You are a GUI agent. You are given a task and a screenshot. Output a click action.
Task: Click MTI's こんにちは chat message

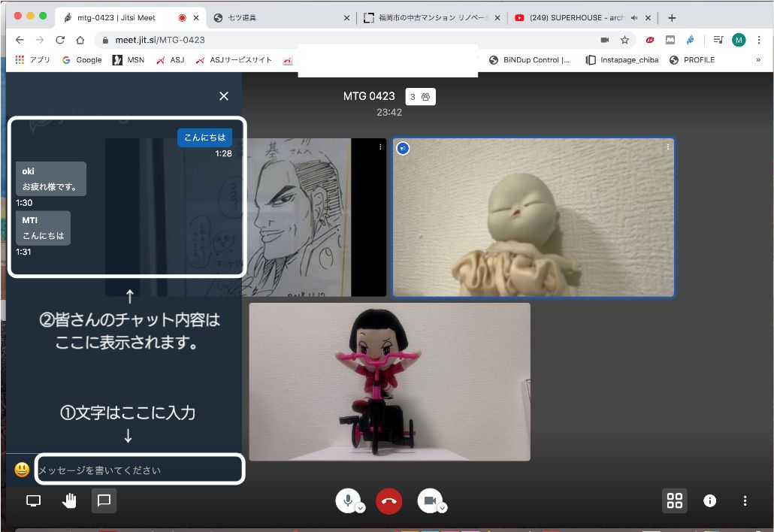(x=43, y=228)
